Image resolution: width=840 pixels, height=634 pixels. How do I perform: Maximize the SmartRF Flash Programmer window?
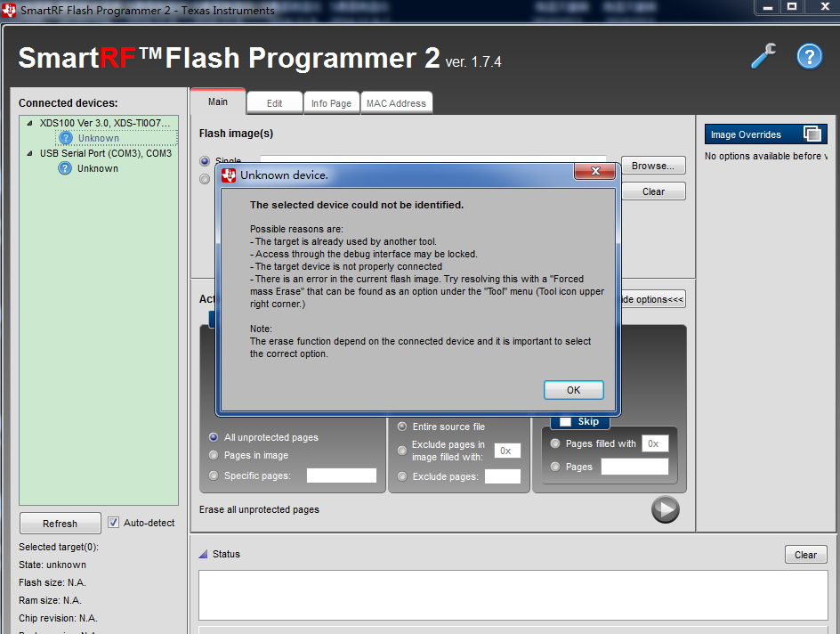[792, 7]
